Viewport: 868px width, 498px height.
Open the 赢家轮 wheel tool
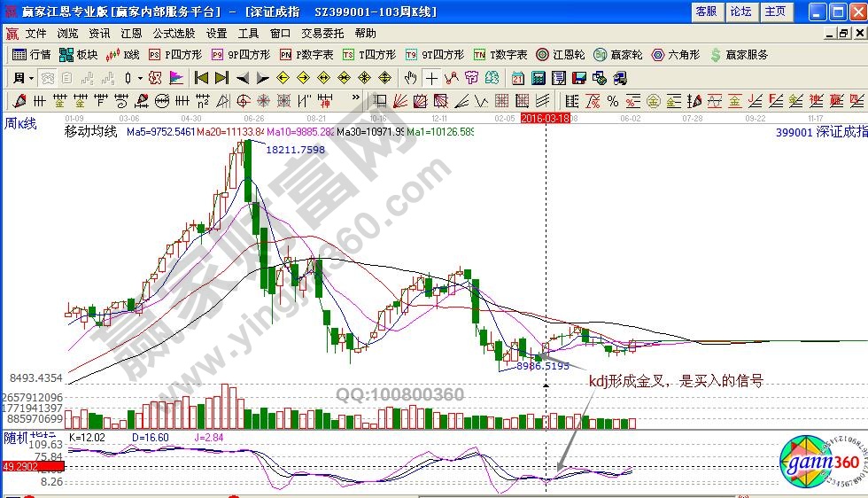[616, 55]
